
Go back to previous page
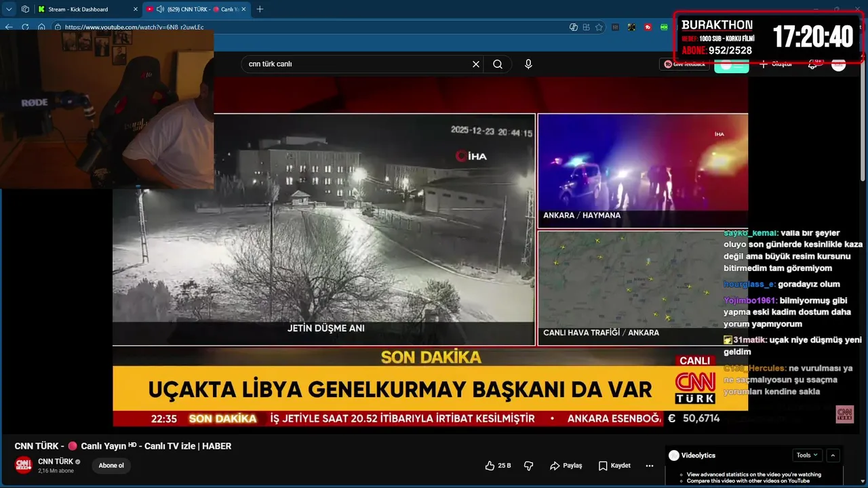click(x=9, y=27)
